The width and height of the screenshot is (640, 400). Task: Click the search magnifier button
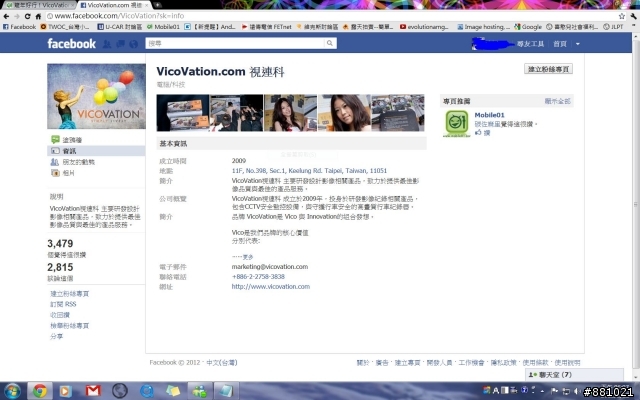coord(330,43)
